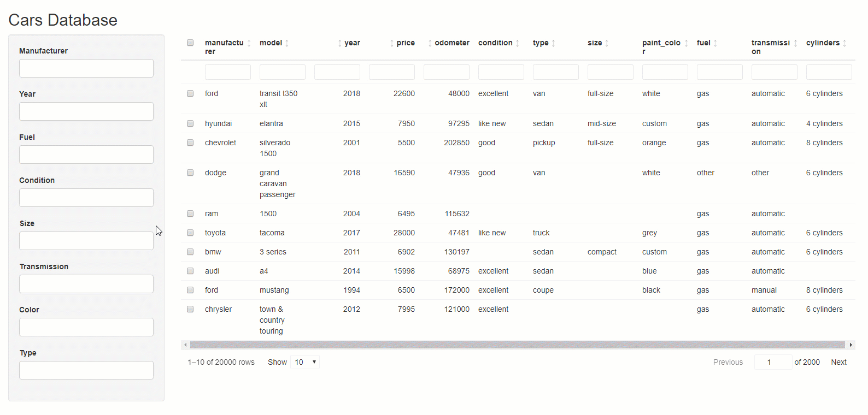Sort by cylinders using its arrow icon
The height and width of the screenshot is (415, 868).
[x=844, y=43]
